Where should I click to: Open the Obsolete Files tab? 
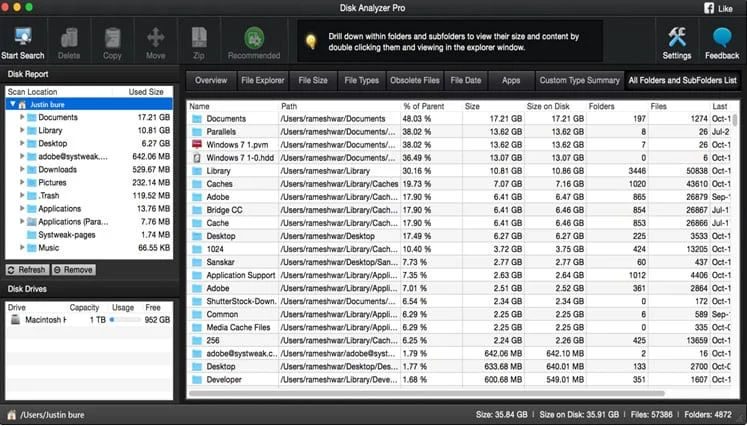[415, 81]
